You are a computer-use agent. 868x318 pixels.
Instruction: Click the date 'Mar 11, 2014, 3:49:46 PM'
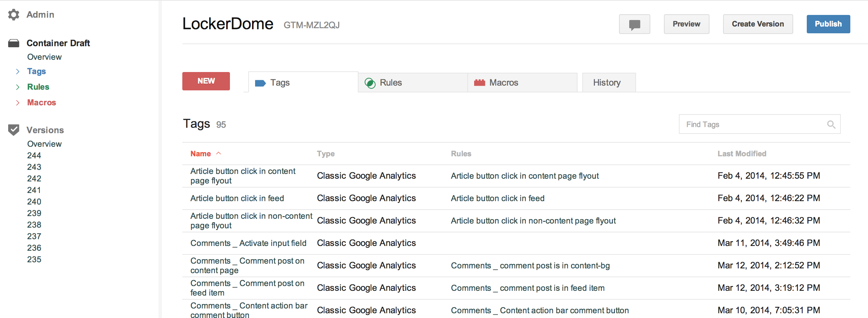click(x=769, y=243)
